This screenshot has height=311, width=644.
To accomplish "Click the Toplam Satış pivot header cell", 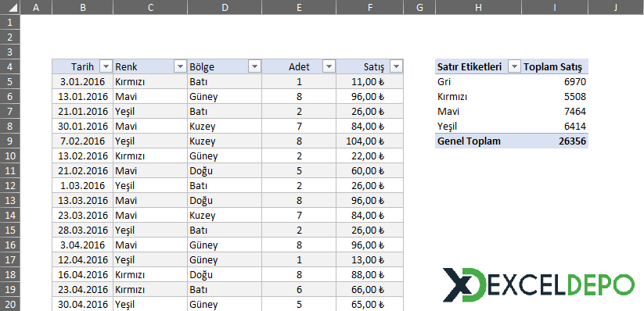I will pos(555,66).
